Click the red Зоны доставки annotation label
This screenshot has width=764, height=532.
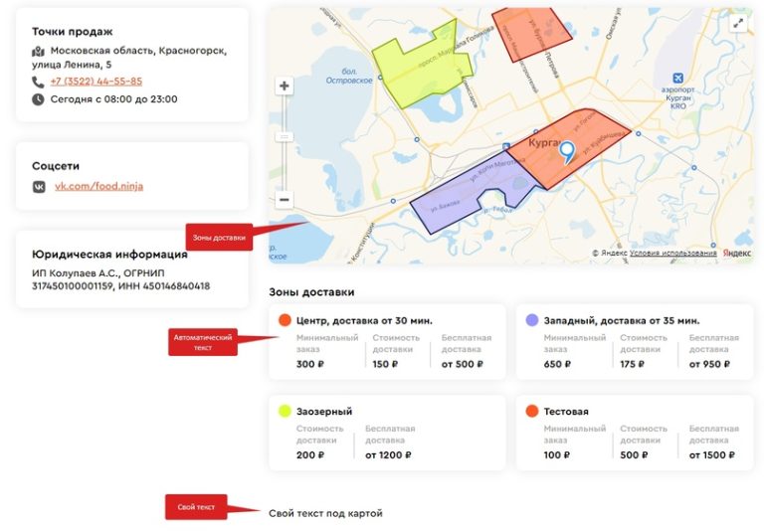[216, 237]
